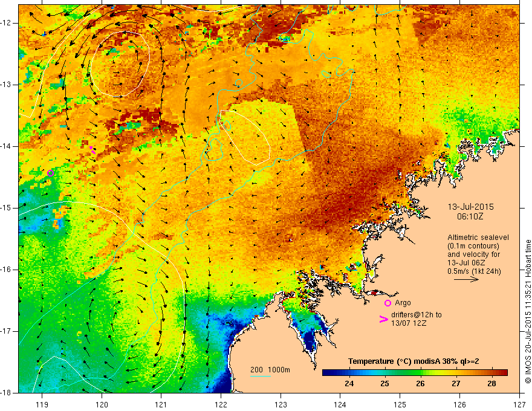Click the IMOS copyright timestamp text
Image resolution: width=532 pixels, height=411 pixels.
528,312
